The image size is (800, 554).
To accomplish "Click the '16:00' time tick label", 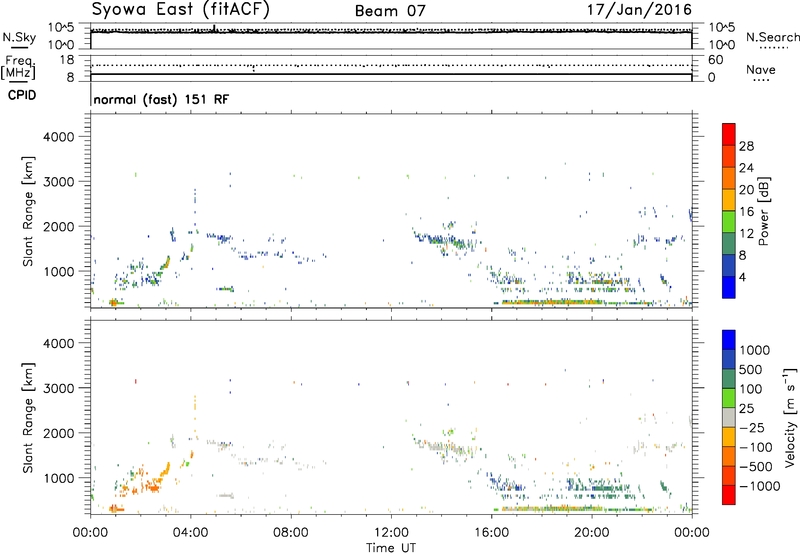I will 491,533.
